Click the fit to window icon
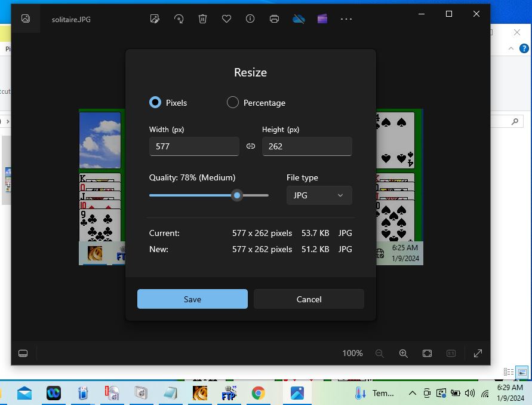The height and width of the screenshot is (405, 532). 427,354
